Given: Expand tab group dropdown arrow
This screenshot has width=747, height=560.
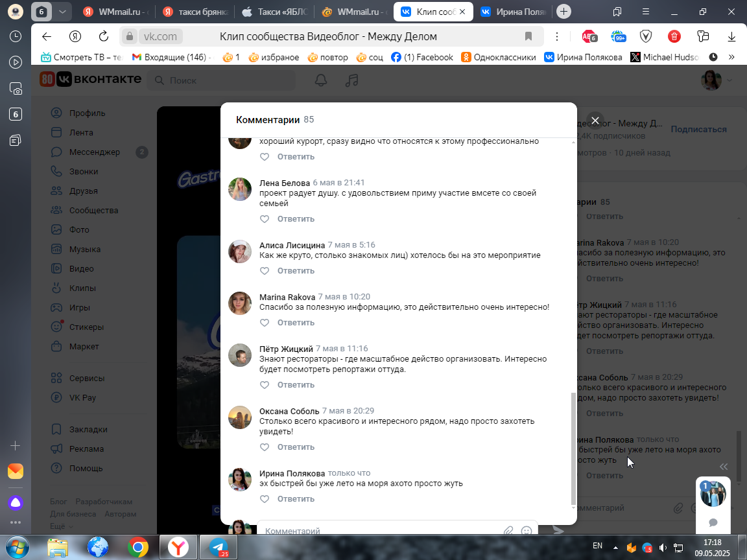Looking at the screenshot, I should click(62, 12).
